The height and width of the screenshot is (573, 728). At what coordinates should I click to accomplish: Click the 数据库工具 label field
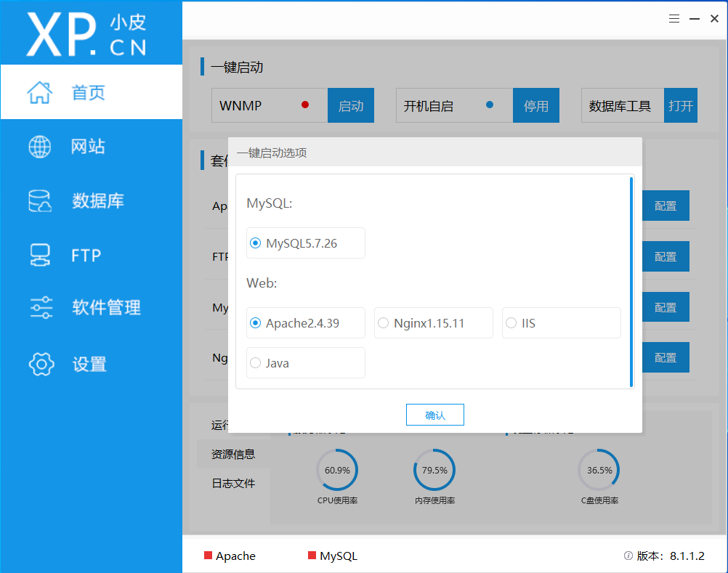tap(623, 105)
